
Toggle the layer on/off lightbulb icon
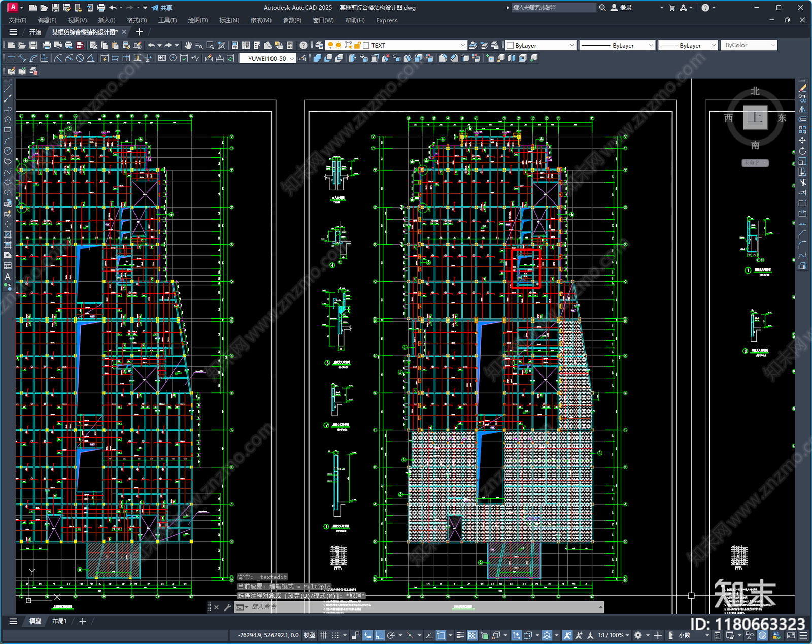[330, 45]
